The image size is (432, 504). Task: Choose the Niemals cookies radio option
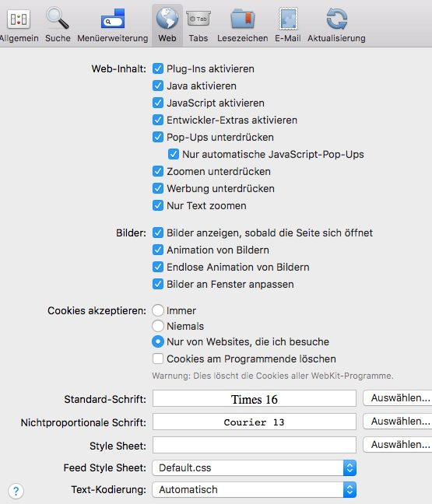tap(158, 326)
